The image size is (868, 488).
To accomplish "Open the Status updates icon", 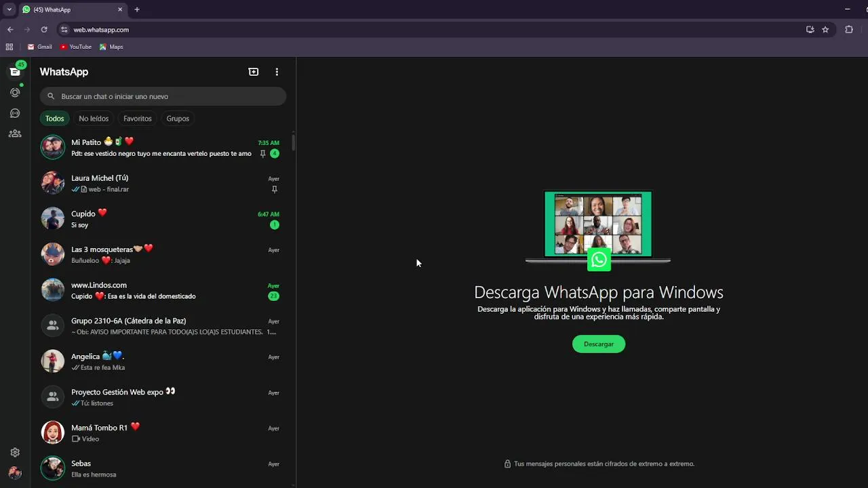I will [15, 92].
